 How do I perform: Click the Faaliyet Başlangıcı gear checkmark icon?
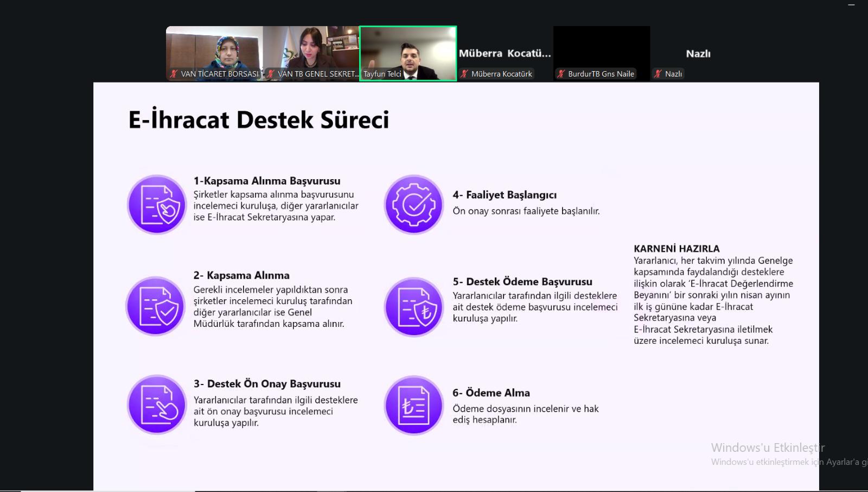tap(414, 205)
